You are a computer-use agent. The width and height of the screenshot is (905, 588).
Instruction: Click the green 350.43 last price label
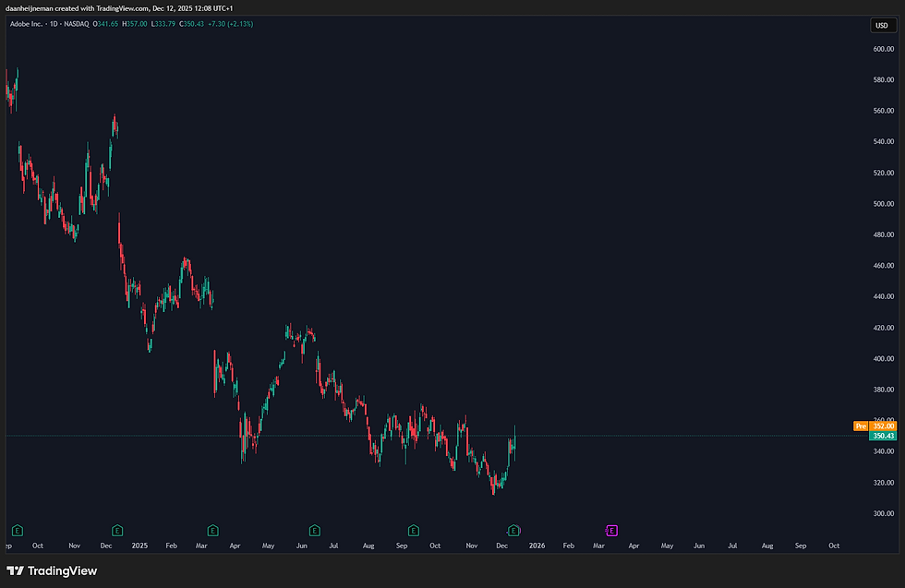(883, 436)
